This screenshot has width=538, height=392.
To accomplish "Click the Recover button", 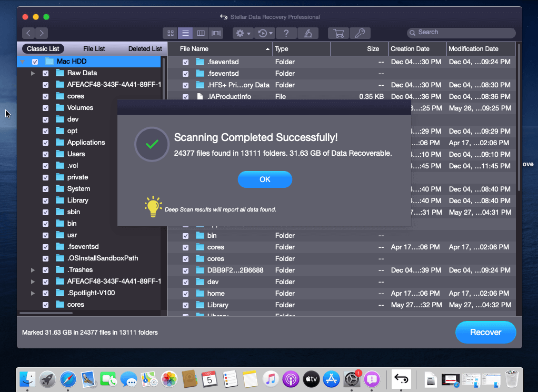I will [485, 333].
